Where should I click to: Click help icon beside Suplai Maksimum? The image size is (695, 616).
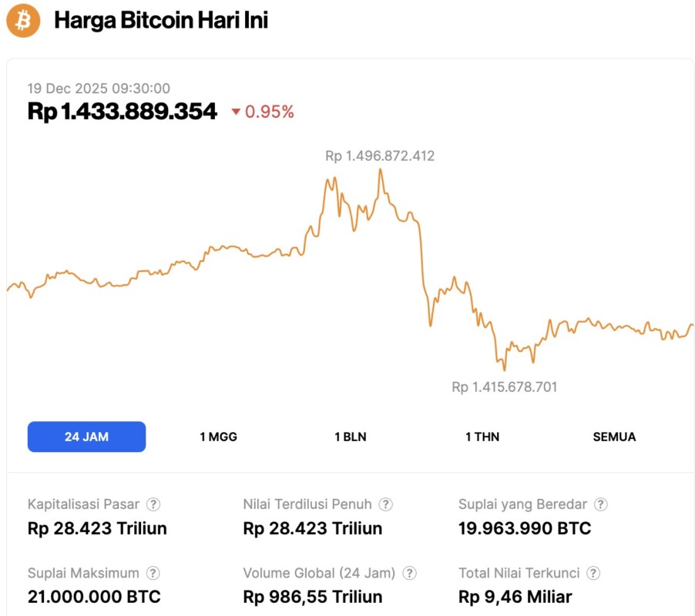pos(153,573)
